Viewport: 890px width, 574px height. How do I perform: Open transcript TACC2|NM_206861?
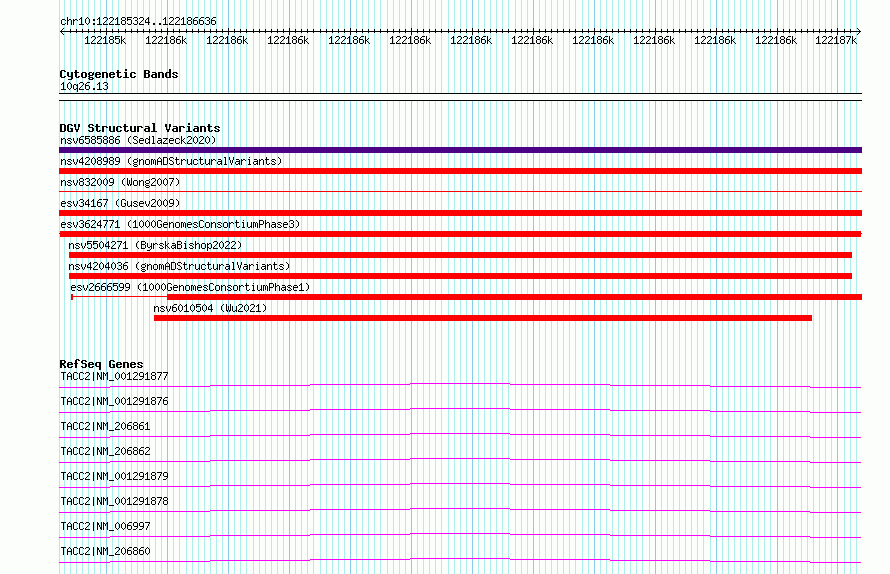coord(105,426)
